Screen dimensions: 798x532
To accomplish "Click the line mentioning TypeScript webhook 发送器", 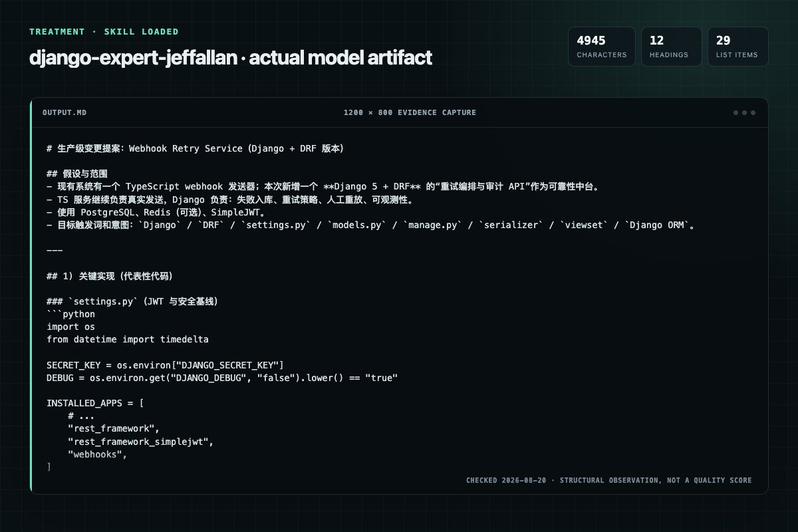I will click(324, 187).
